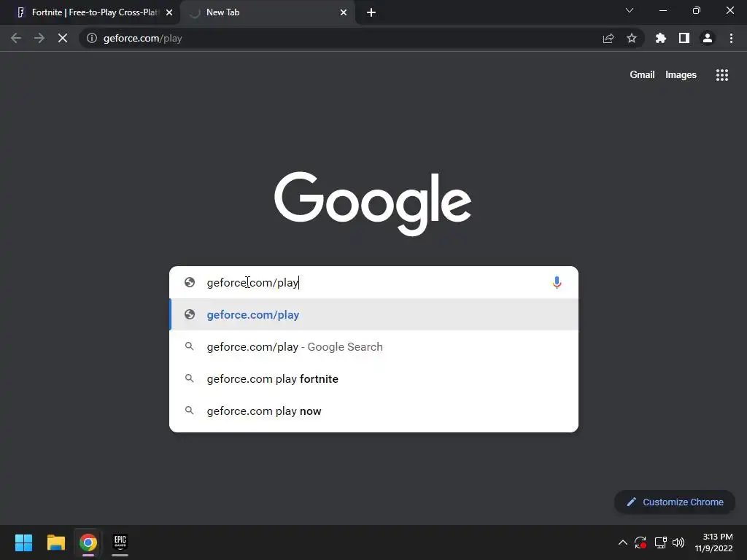This screenshot has width=747, height=560.
Task: Open the Chrome profile avatar
Action: pyautogui.click(x=708, y=38)
